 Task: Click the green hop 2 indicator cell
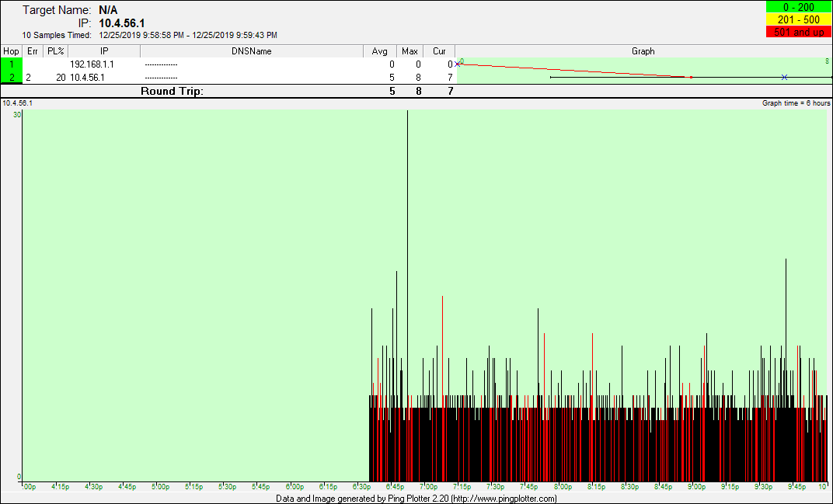tap(12, 77)
